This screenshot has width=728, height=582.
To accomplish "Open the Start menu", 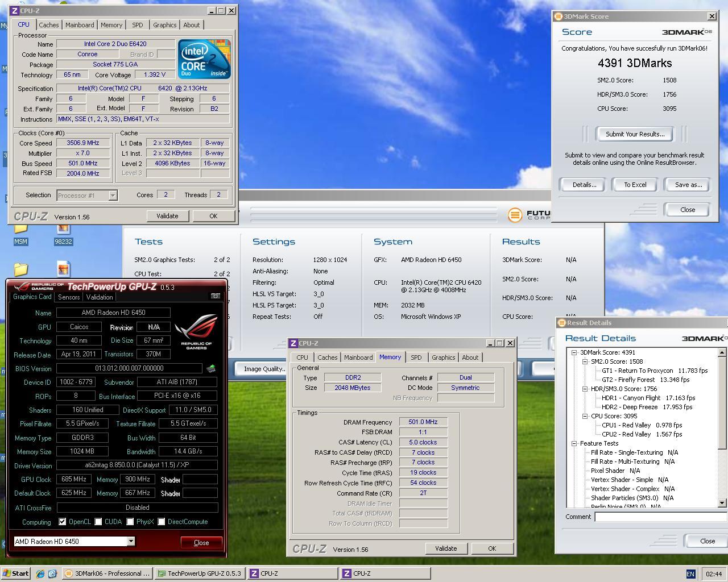I will pos(15,573).
